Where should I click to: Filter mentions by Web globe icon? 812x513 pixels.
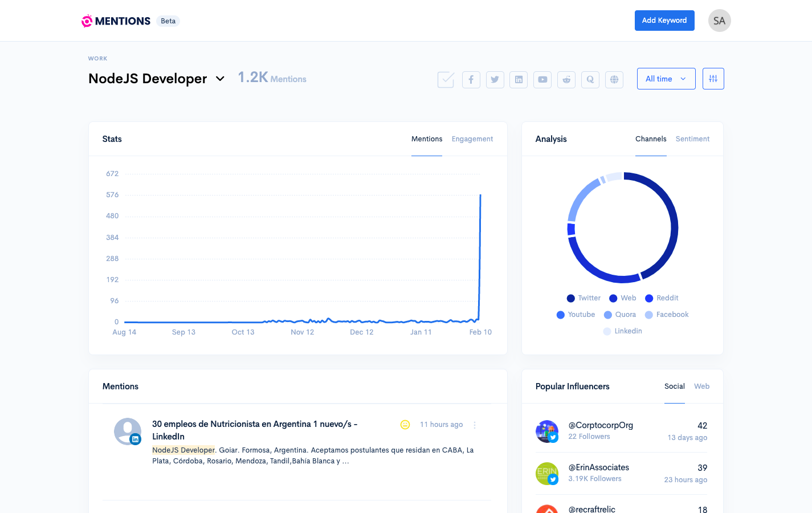[614, 79]
